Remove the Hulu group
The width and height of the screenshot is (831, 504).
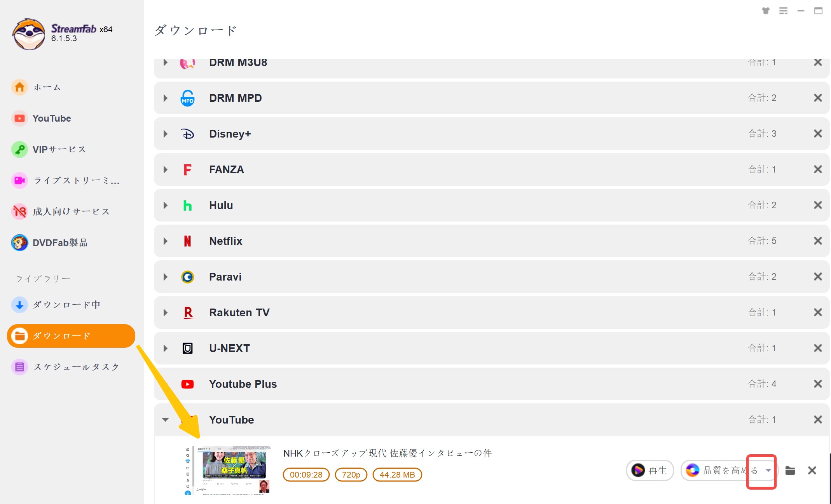(x=818, y=205)
